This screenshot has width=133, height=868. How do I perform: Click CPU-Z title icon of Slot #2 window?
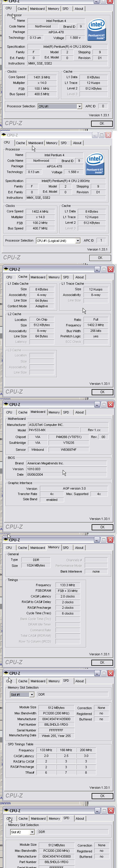[6, 810]
